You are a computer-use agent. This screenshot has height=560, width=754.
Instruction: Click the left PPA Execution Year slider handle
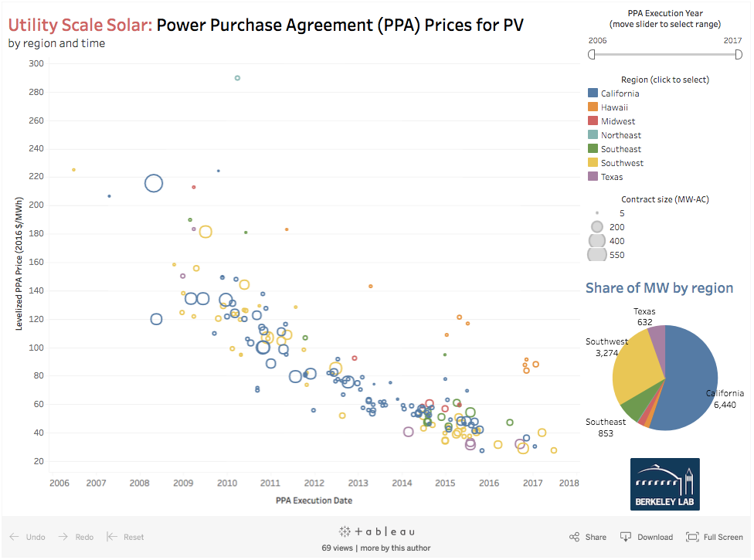(593, 54)
